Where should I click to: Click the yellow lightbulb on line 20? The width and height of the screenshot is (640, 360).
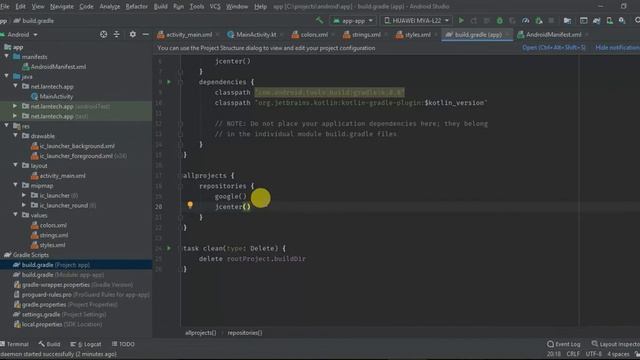[190, 205]
